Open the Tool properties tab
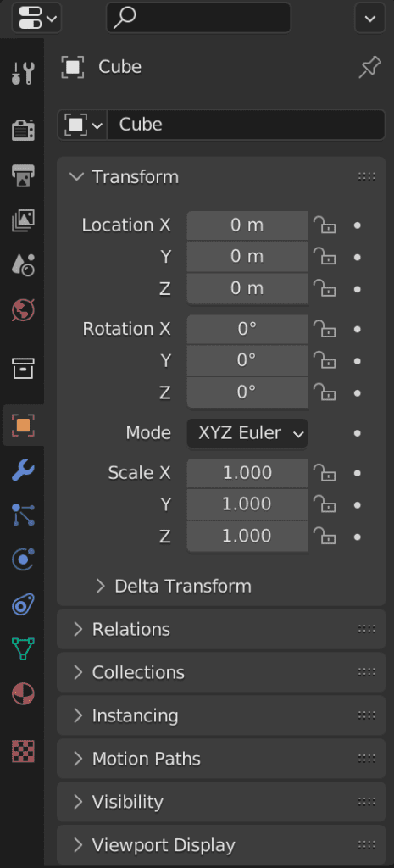 [x=23, y=73]
